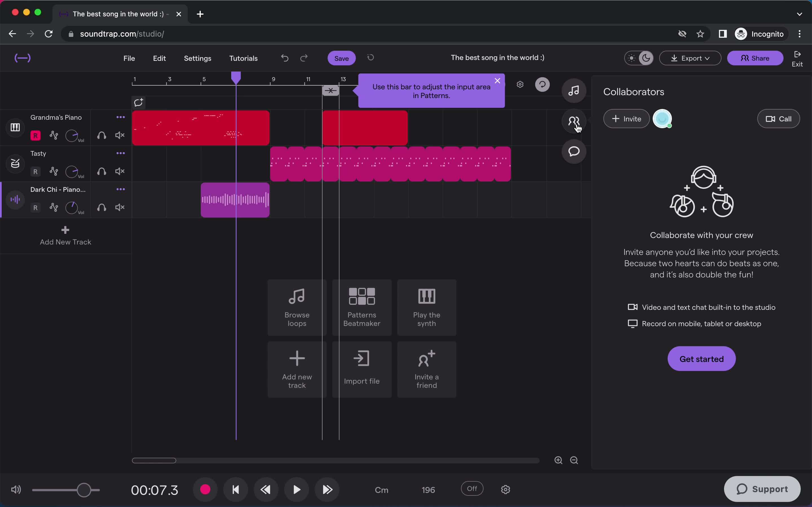Mute the Grandma's Piano track
Viewport: 812px width, 507px height.
pyautogui.click(x=120, y=135)
